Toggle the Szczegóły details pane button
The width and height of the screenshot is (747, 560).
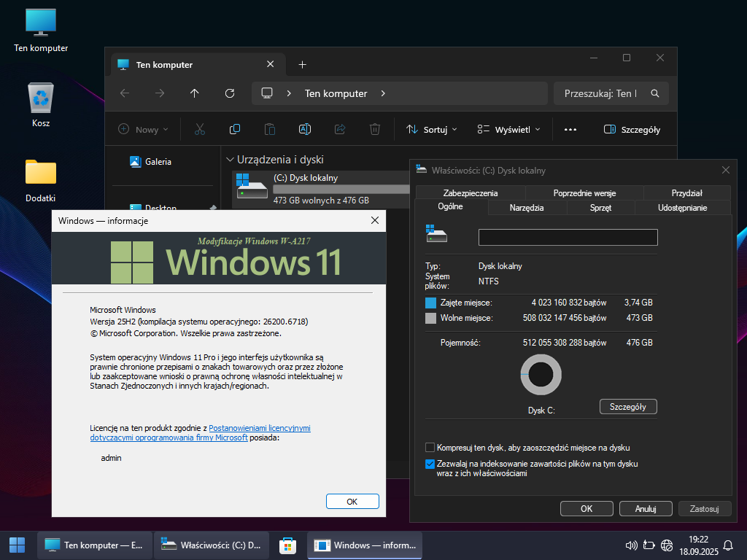(632, 130)
